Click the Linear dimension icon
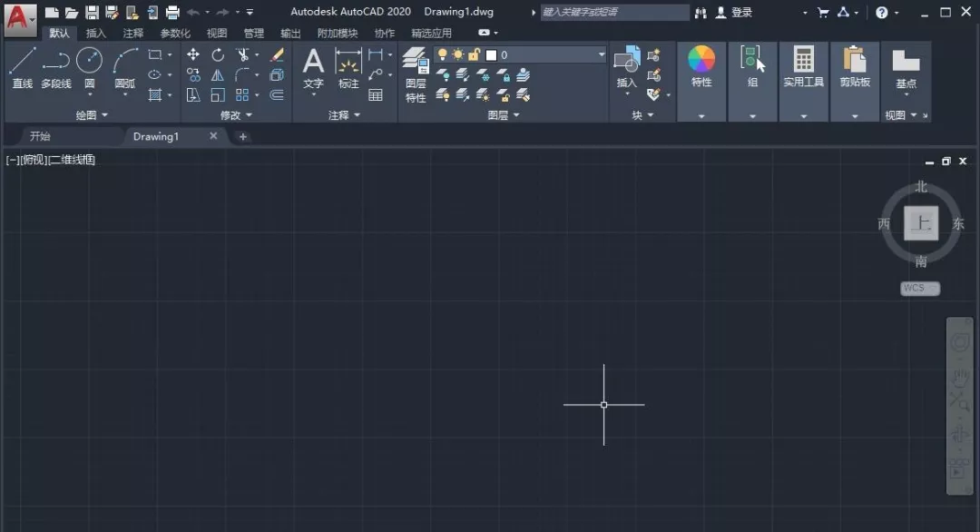The height and width of the screenshot is (532, 980). [375, 55]
